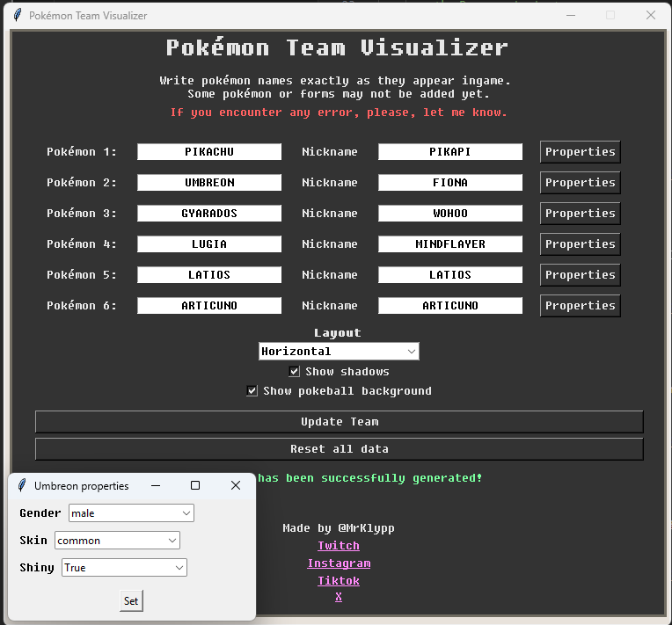
Task: Open Properties for Pokémon 3 Gyarados
Action: click(x=580, y=214)
